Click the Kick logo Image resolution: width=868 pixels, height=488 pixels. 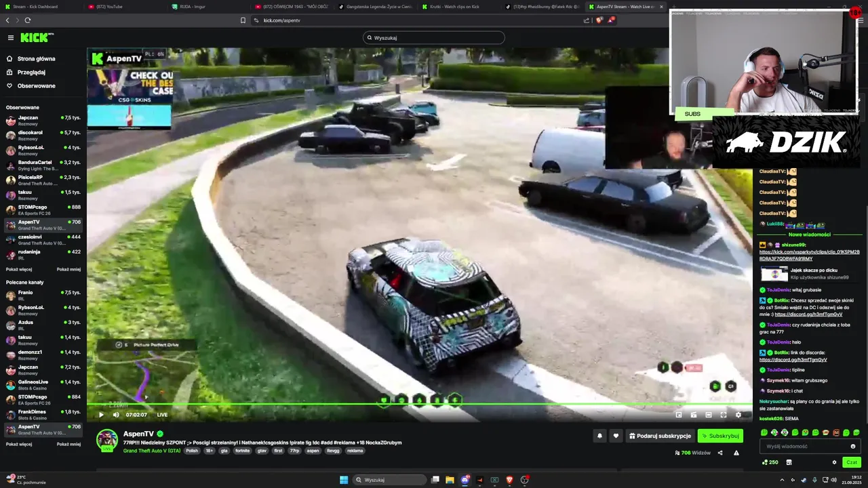tap(36, 38)
